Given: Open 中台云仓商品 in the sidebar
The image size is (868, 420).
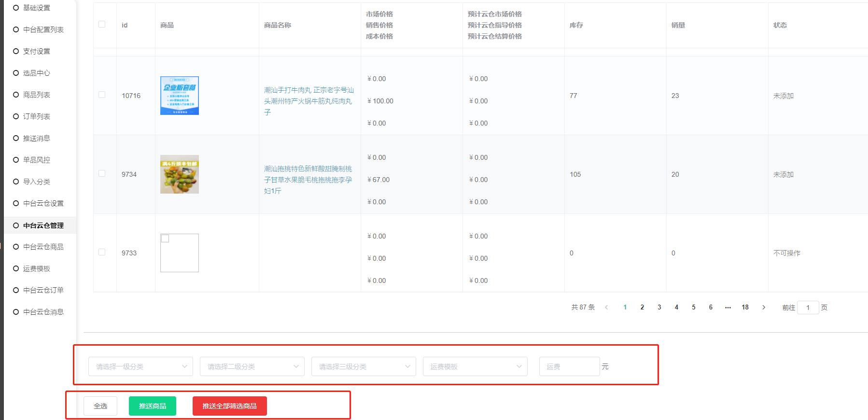Looking at the screenshot, I should point(43,247).
